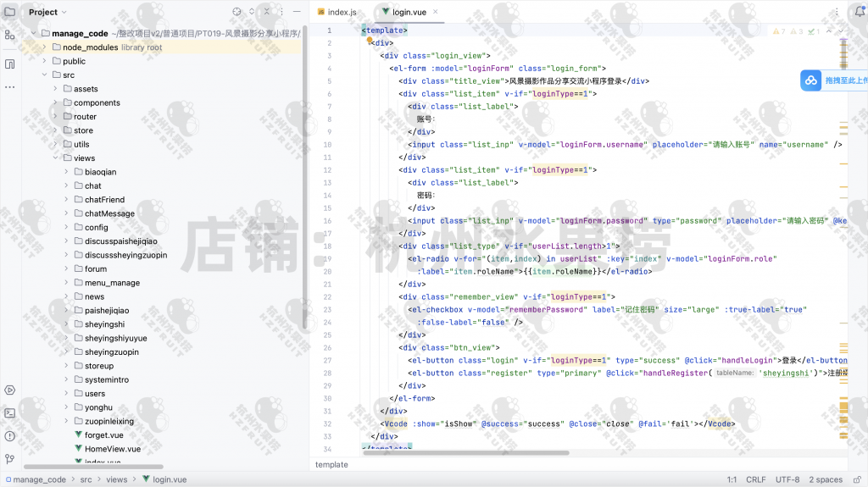
Task: Click the Notifications bell icon
Action: [x=858, y=12]
